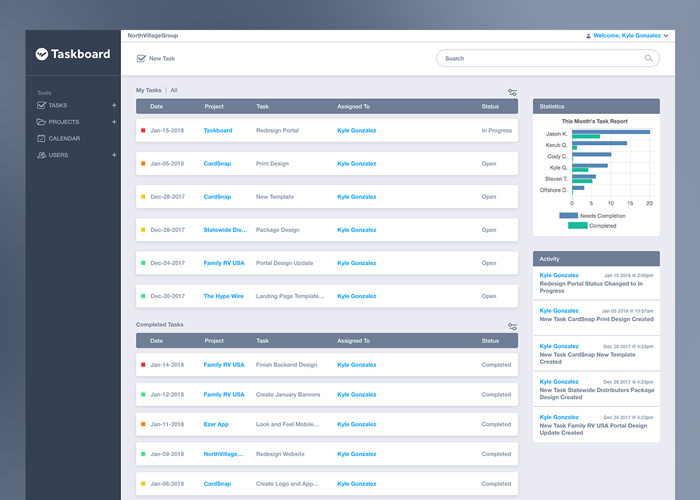This screenshot has width=700, height=500.
Task: Open the Calendar icon in sidebar
Action: 42,138
